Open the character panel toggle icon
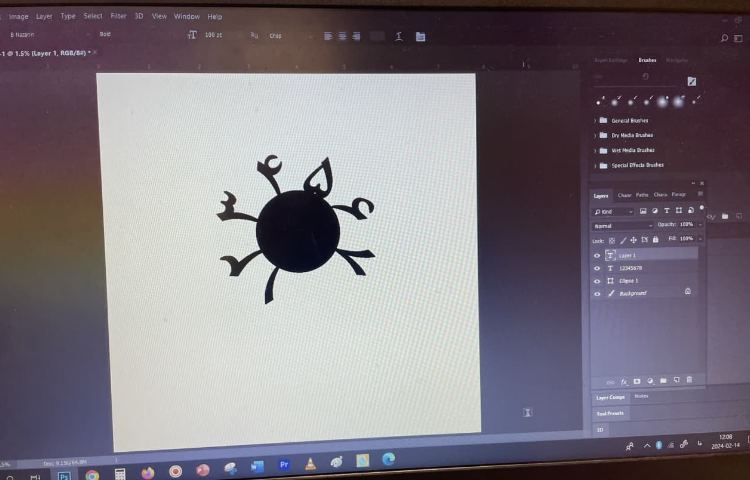Screen dimensions: 750x480 pyautogui.click(x=420, y=37)
